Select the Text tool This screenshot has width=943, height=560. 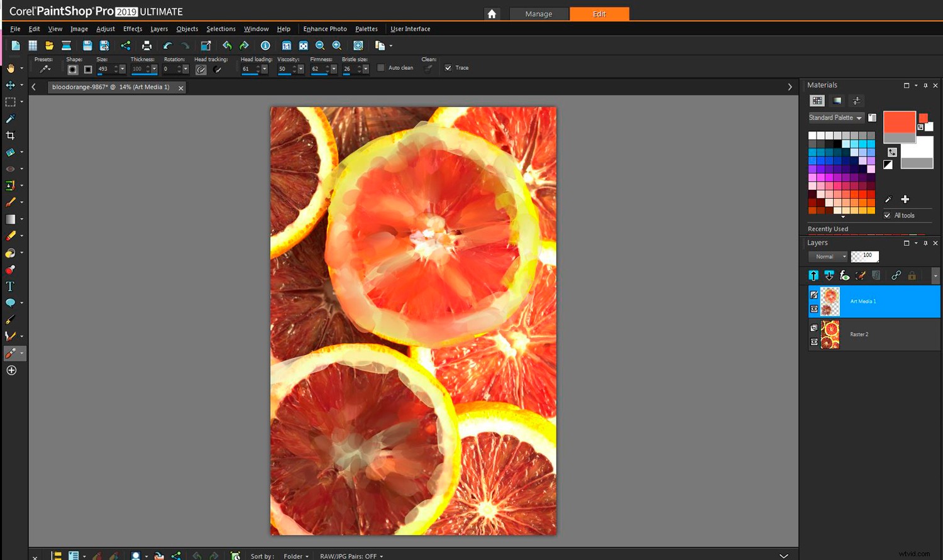(11, 286)
